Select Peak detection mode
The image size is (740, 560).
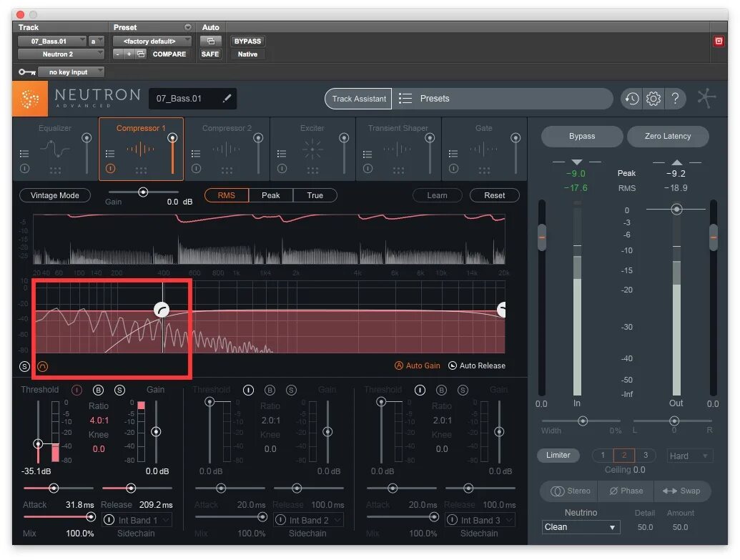click(271, 195)
